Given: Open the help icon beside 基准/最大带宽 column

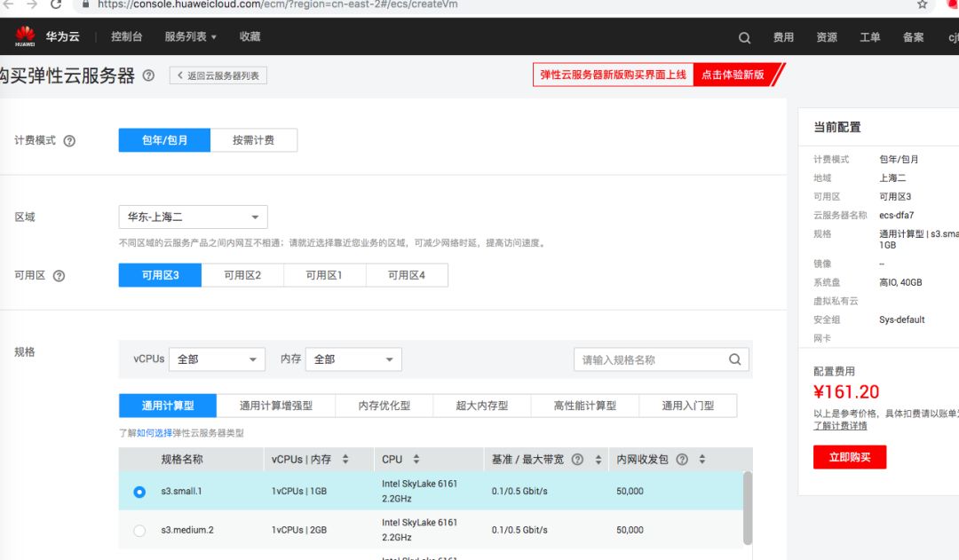Looking at the screenshot, I should coord(577,459).
